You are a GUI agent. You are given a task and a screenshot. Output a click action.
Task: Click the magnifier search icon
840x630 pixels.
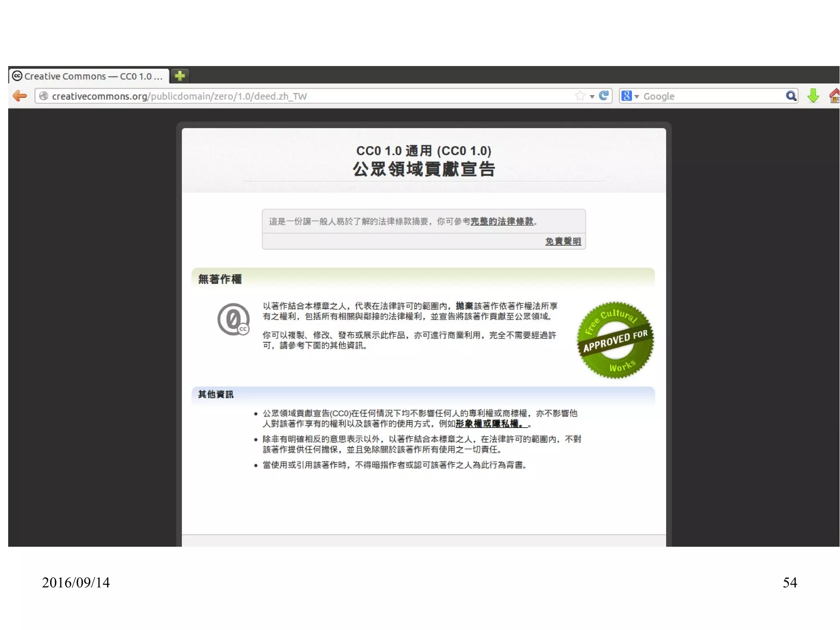(x=791, y=96)
